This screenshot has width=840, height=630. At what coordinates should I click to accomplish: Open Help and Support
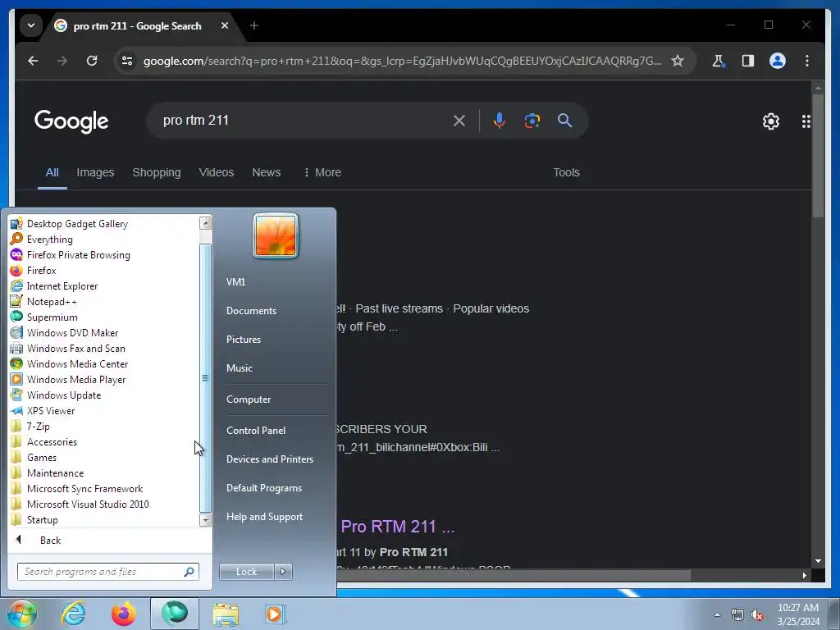coord(264,517)
